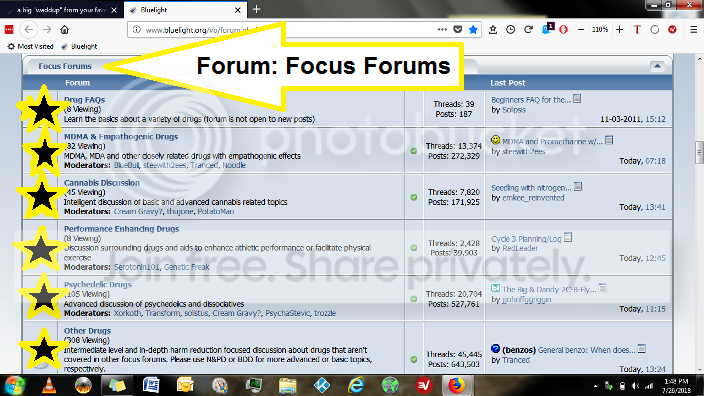Reset zoom by clicking 110%
The height and width of the screenshot is (396, 704).
(600, 30)
